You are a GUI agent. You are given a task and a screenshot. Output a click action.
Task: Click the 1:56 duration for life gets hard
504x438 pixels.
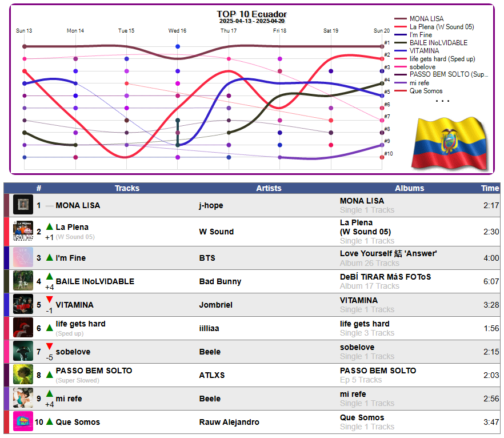coord(491,328)
